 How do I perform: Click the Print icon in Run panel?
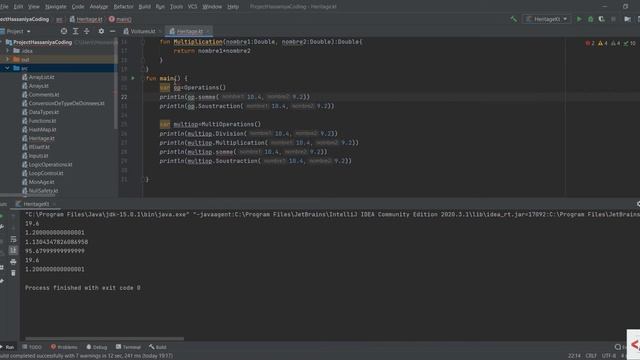[13, 262]
